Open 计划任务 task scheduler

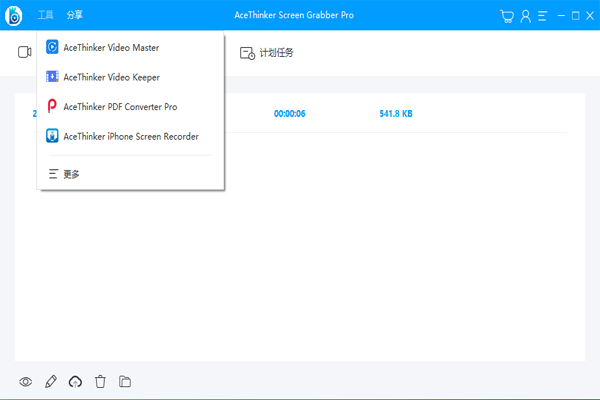click(267, 53)
